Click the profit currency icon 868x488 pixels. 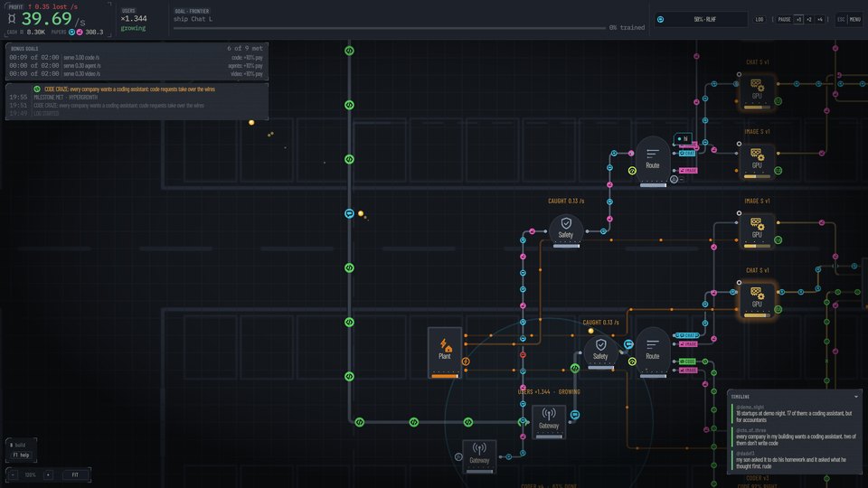12,19
